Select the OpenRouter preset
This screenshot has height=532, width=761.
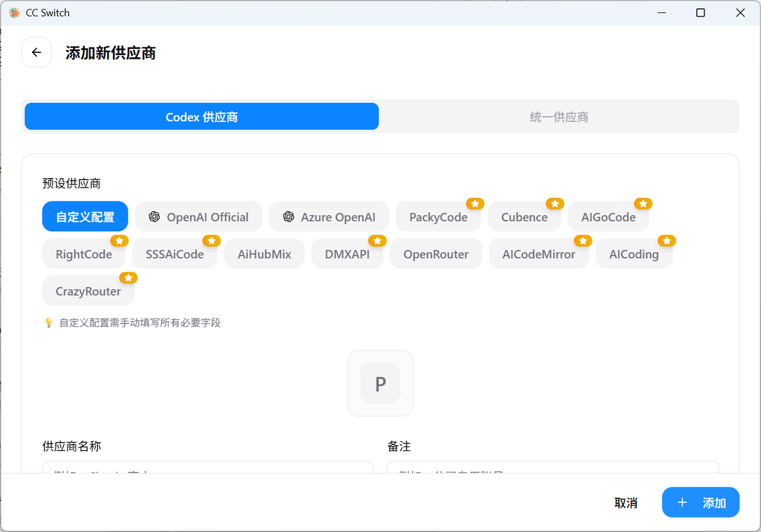tap(436, 254)
